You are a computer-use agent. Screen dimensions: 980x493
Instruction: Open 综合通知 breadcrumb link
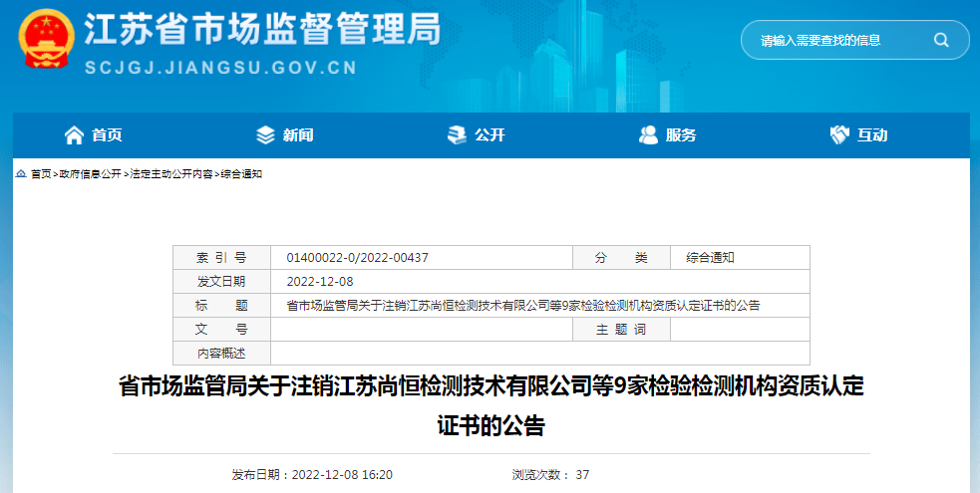pos(241,173)
